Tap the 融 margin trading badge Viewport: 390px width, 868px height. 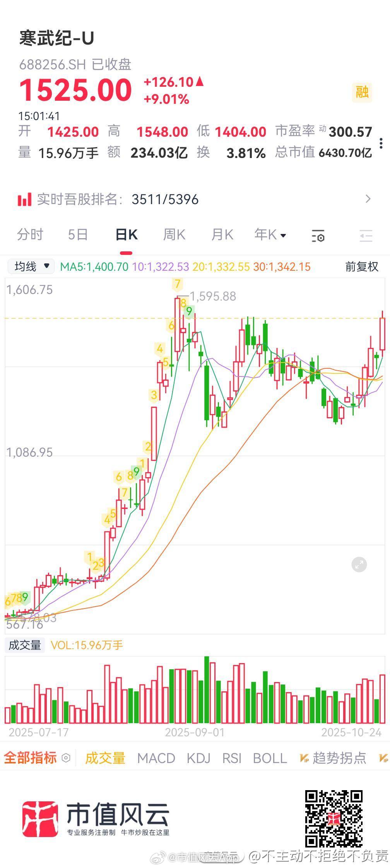[x=362, y=92]
